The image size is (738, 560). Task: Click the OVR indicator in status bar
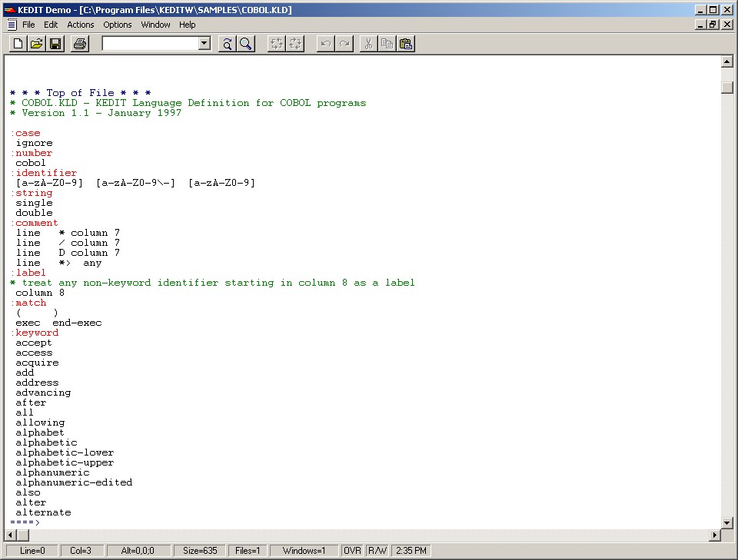coord(352,551)
